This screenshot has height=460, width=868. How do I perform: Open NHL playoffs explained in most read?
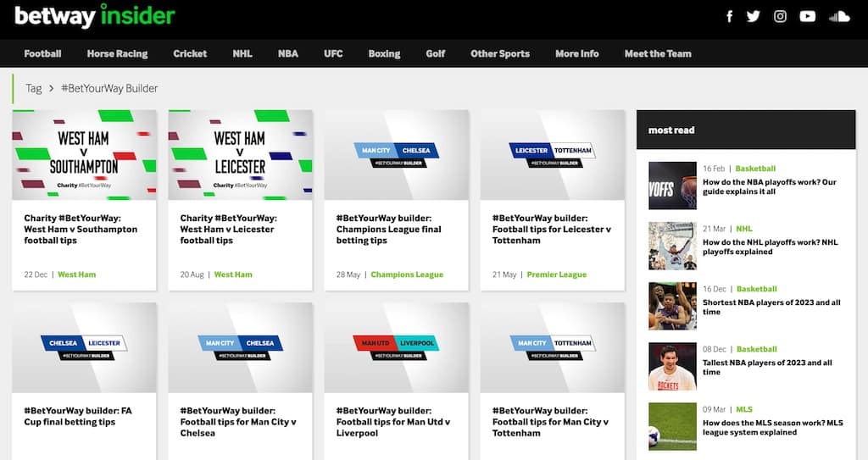coord(770,247)
